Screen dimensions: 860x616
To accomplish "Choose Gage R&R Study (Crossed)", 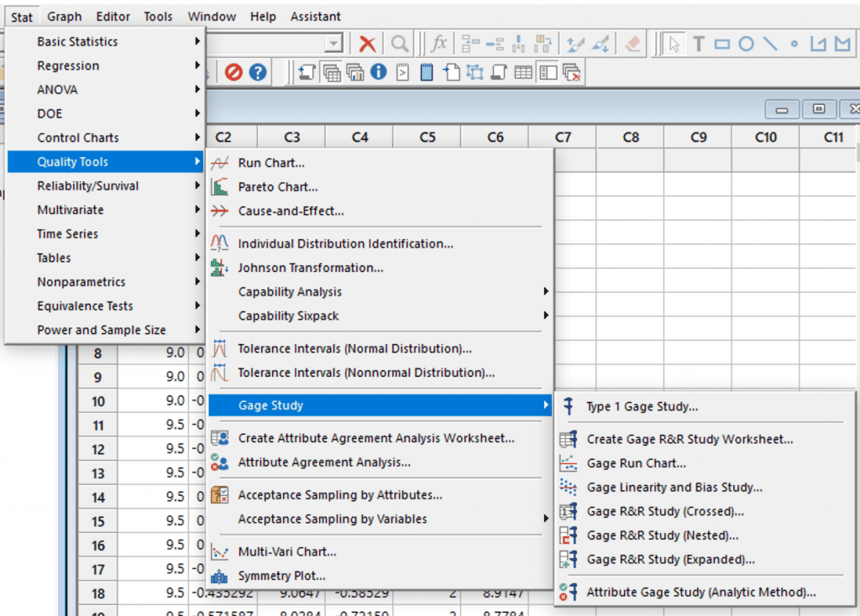I will (x=705, y=511).
